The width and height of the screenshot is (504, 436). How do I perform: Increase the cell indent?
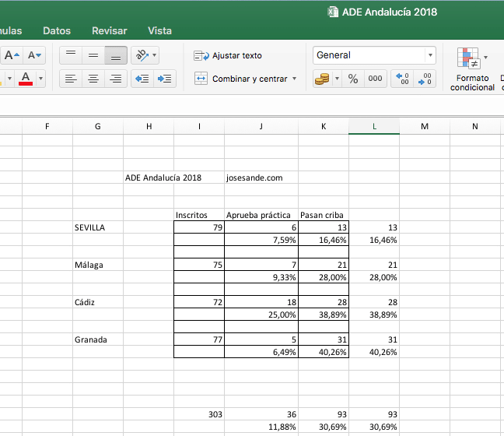click(164, 79)
